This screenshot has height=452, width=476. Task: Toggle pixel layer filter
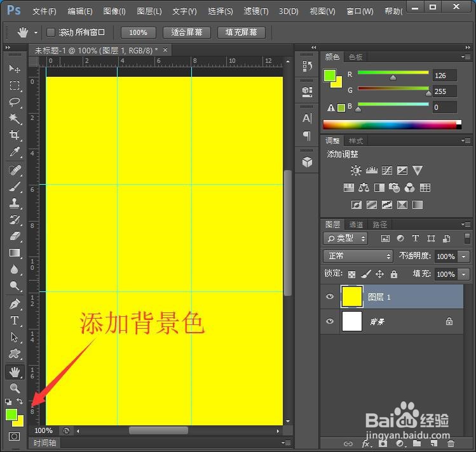pyautogui.click(x=385, y=239)
